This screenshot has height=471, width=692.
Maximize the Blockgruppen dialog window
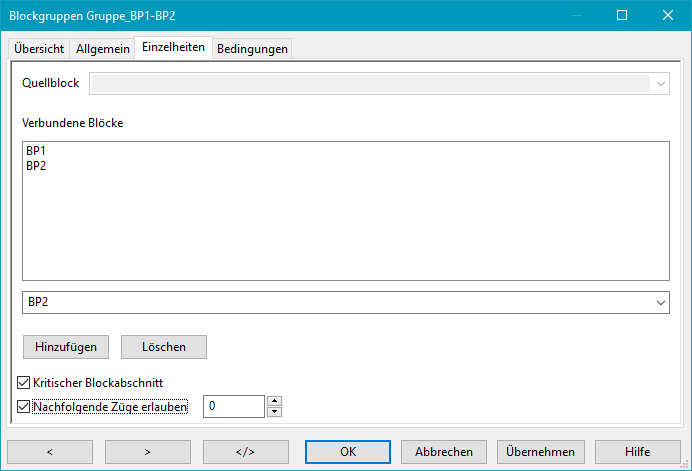pos(621,15)
